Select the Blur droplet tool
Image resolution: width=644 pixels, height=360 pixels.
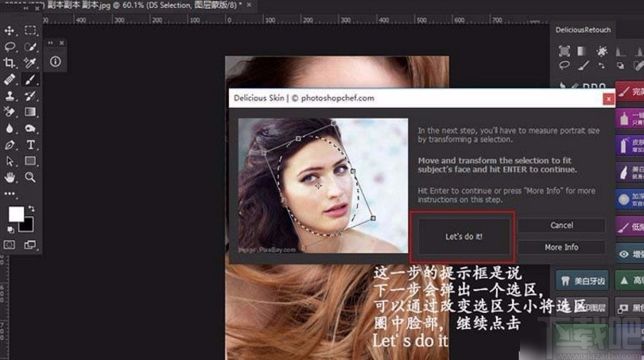click(10, 128)
